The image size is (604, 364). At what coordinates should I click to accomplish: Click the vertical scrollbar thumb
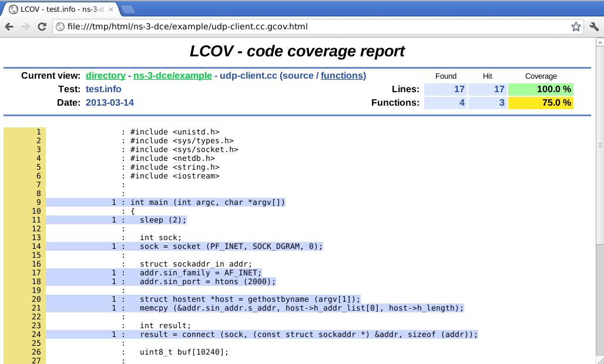coord(599,145)
